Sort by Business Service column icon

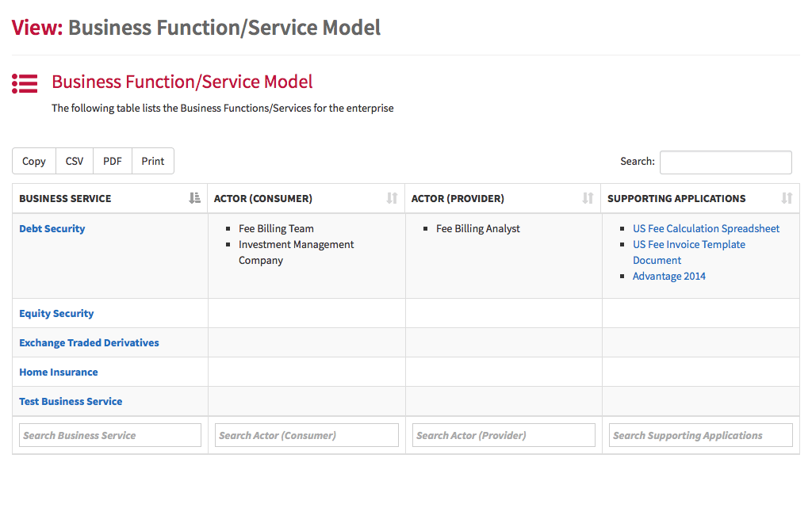pyautogui.click(x=195, y=198)
